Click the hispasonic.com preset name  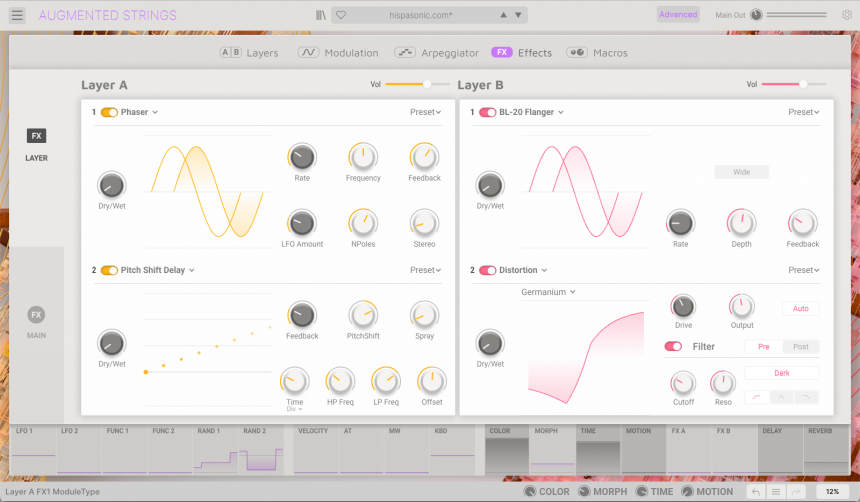pos(421,15)
